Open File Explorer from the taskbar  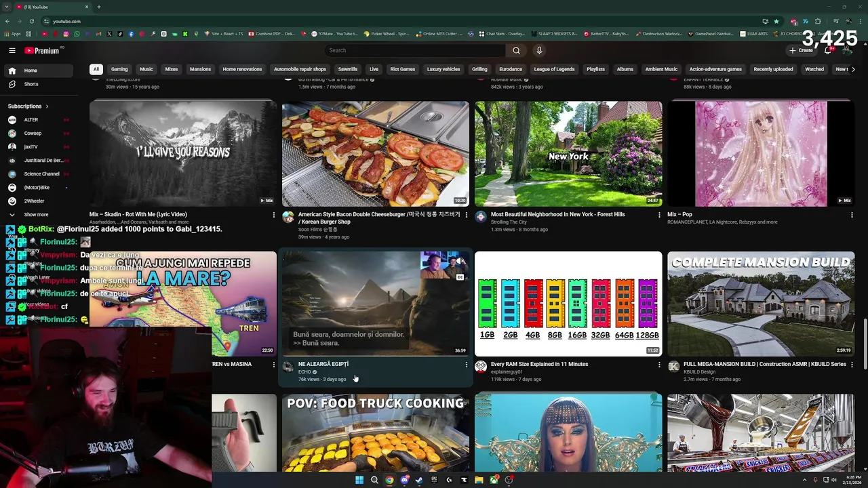click(x=479, y=480)
